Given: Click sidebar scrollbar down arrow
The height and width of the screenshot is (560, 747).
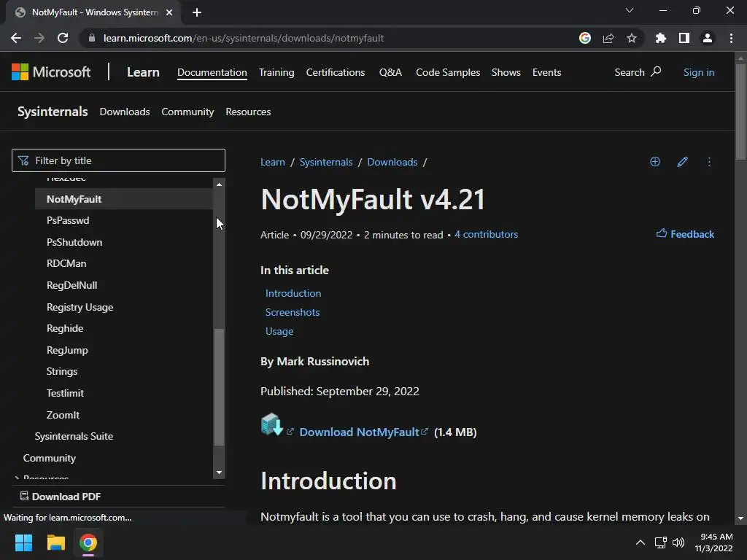Looking at the screenshot, I should (219, 472).
